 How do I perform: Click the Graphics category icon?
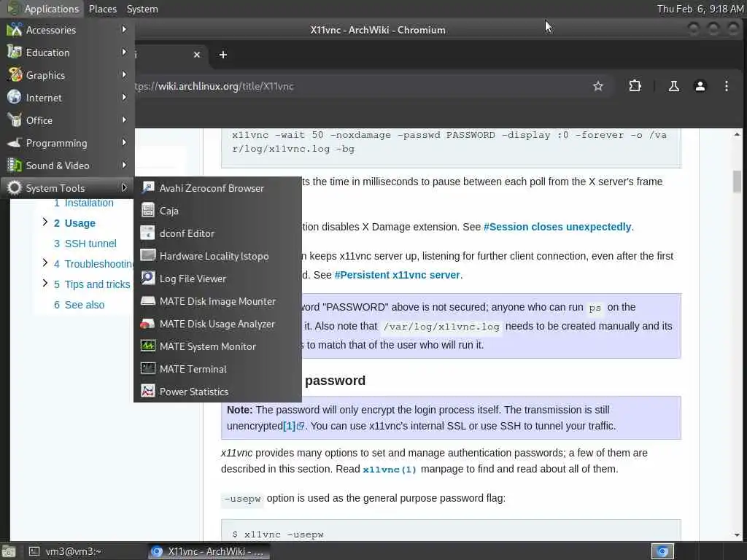pos(15,75)
